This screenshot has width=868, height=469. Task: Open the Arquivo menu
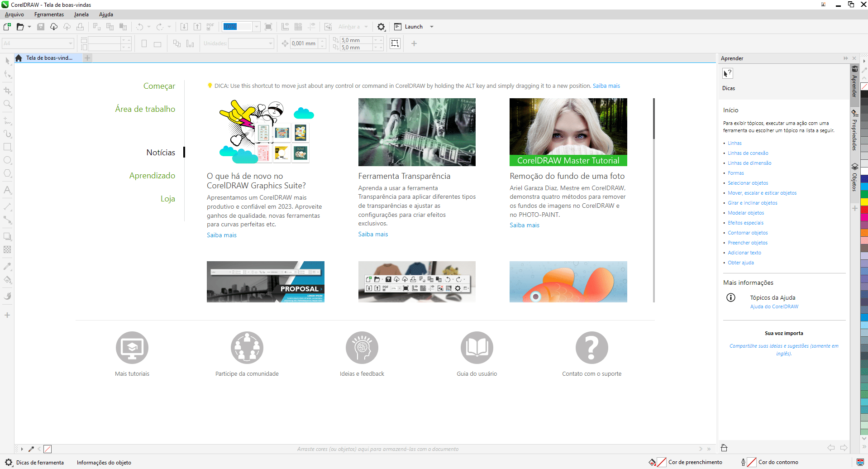[x=14, y=14]
